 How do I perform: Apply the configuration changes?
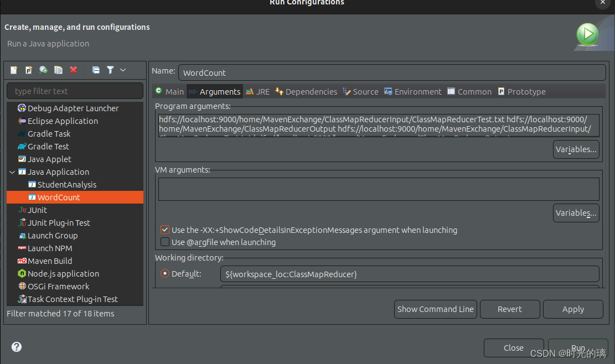tap(573, 309)
